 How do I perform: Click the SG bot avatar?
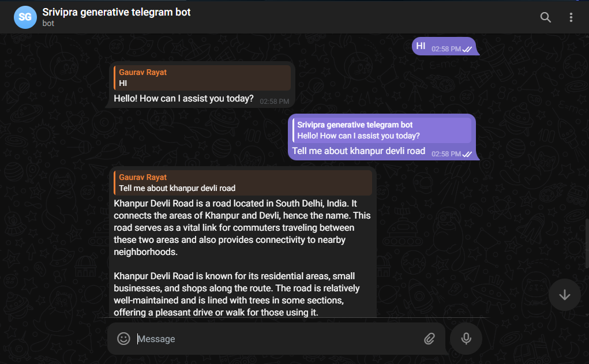pyautogui.click(x=25, y=17)
